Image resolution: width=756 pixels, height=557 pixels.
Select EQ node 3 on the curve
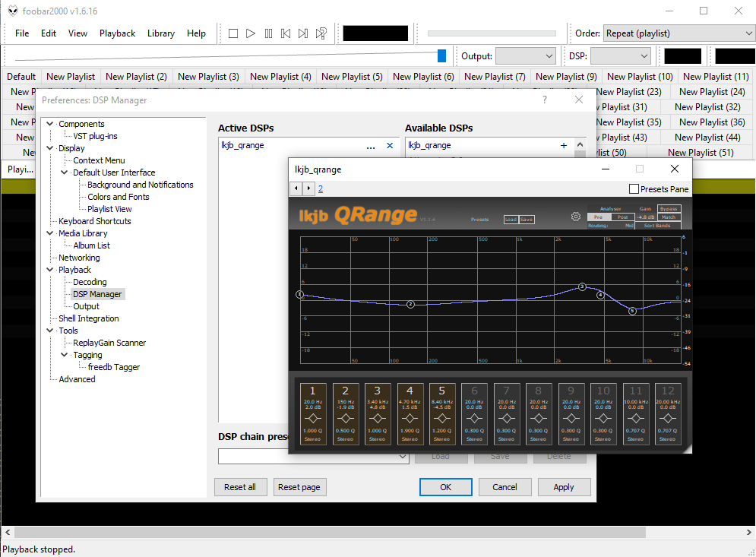point(583,287)
